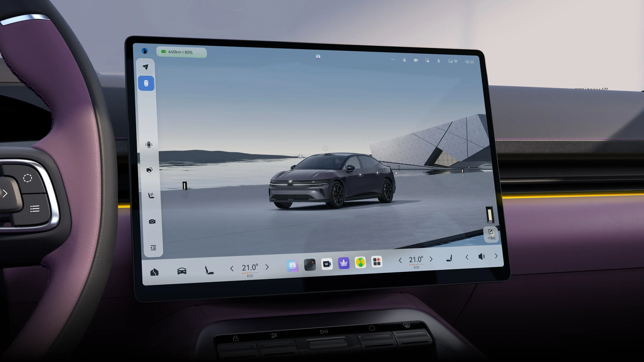Tap the ECO label under driver temperature
This screenshot has height=362, width=644.
coord(250,276)
